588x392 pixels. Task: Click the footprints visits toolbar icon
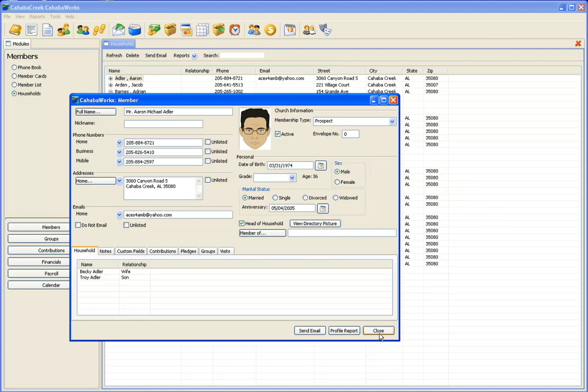click(x=99, y=30)
